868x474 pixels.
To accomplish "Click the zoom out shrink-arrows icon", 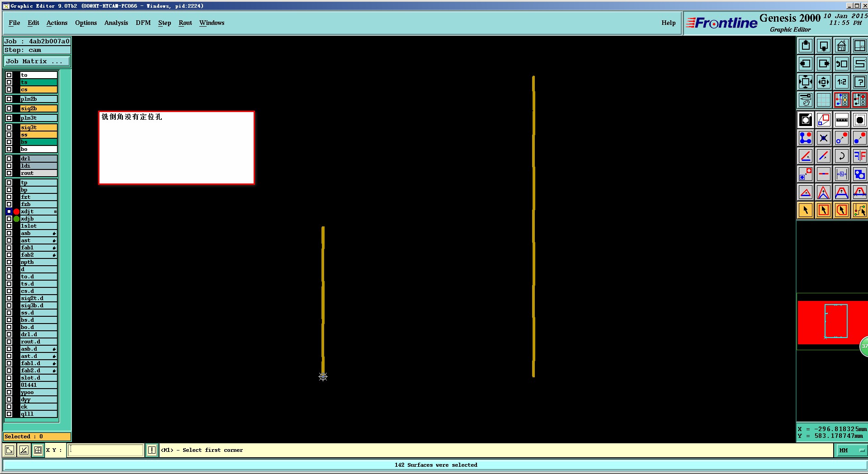I will click(x=824, y=82).
